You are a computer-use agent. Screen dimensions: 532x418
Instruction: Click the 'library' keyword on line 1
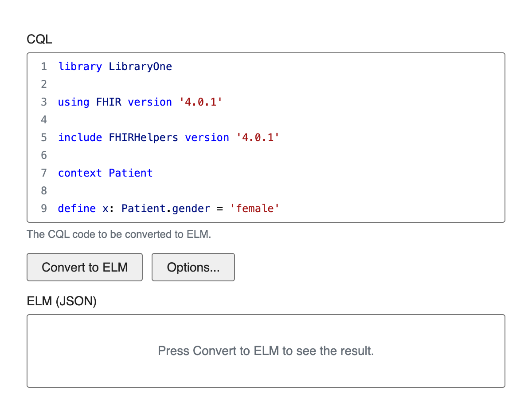80,67
